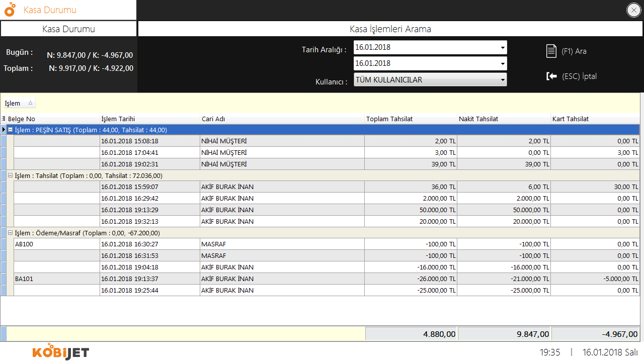Screen dimensions: 644x362
Task: Click the Bugün balance value
Action: 90,55
